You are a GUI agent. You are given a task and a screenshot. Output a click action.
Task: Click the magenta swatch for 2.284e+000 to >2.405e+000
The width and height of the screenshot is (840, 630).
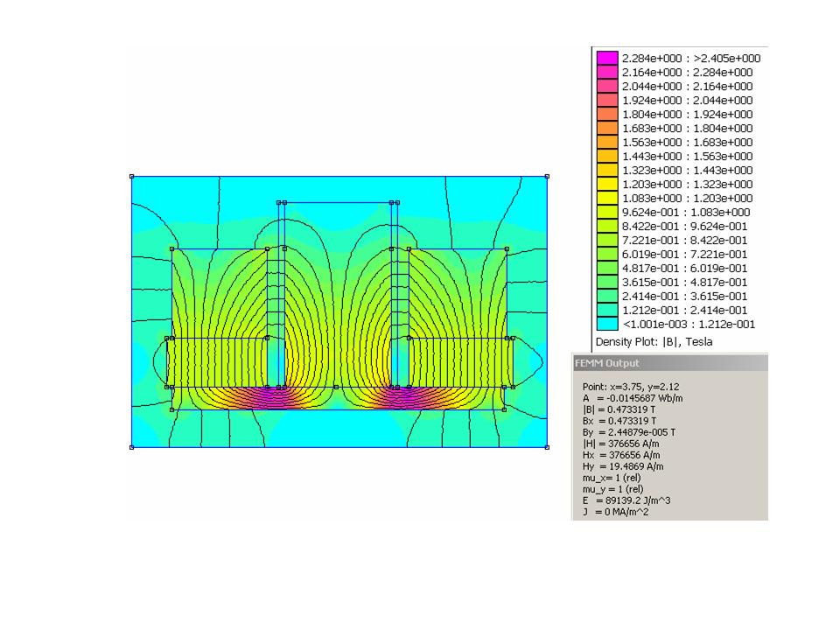point(607,58)
